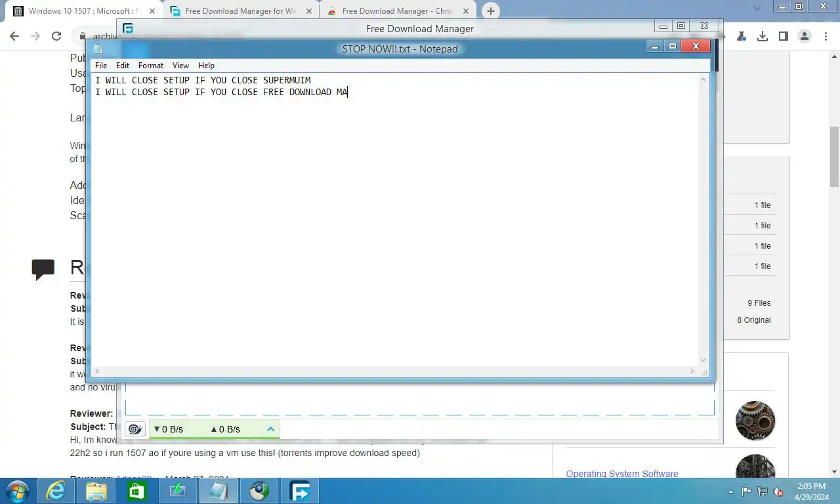Click Notepad vertical scrollbar down arrow

(703, 360)
